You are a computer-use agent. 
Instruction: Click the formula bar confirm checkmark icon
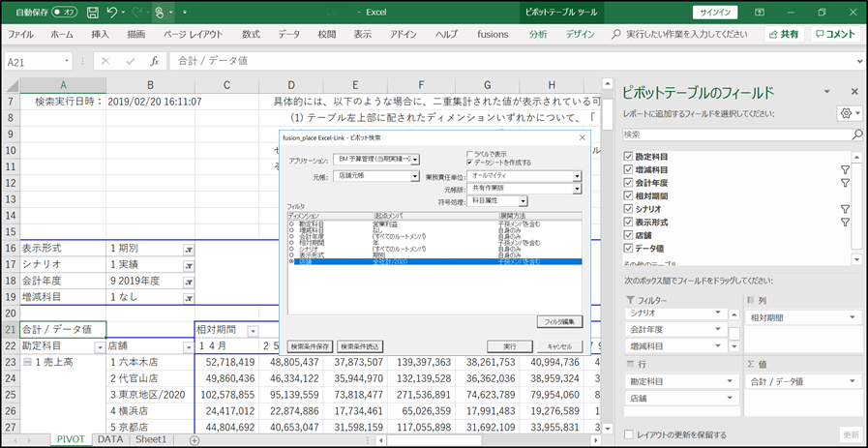[x=131, y=62]
